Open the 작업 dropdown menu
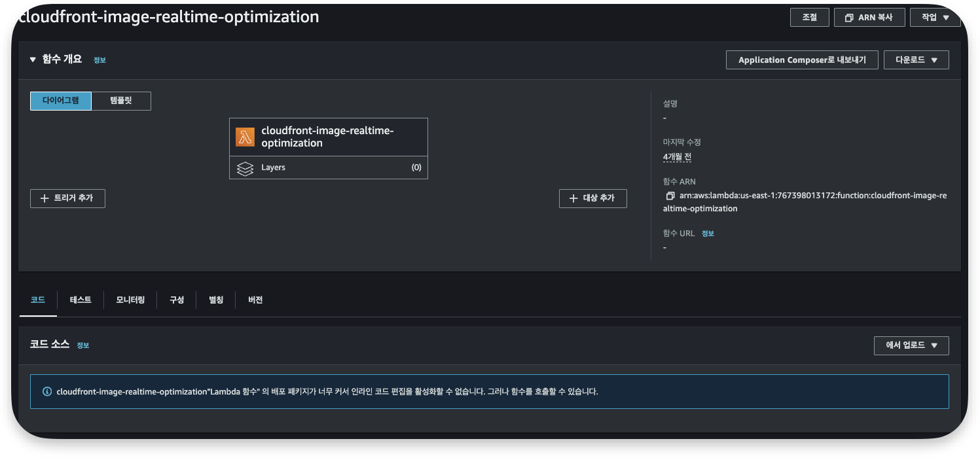This screenshot has height=458, width=980. pos(935,18)
